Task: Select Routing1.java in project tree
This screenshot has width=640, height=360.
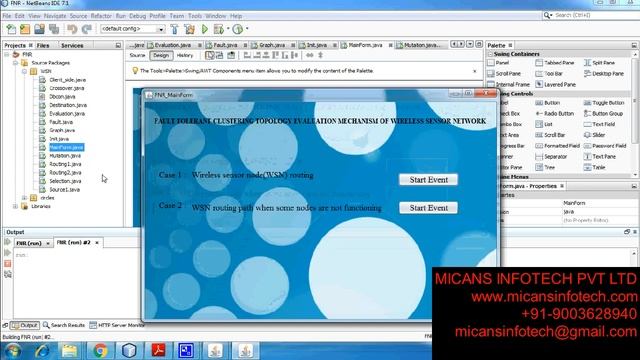Action: pos(65,164)
